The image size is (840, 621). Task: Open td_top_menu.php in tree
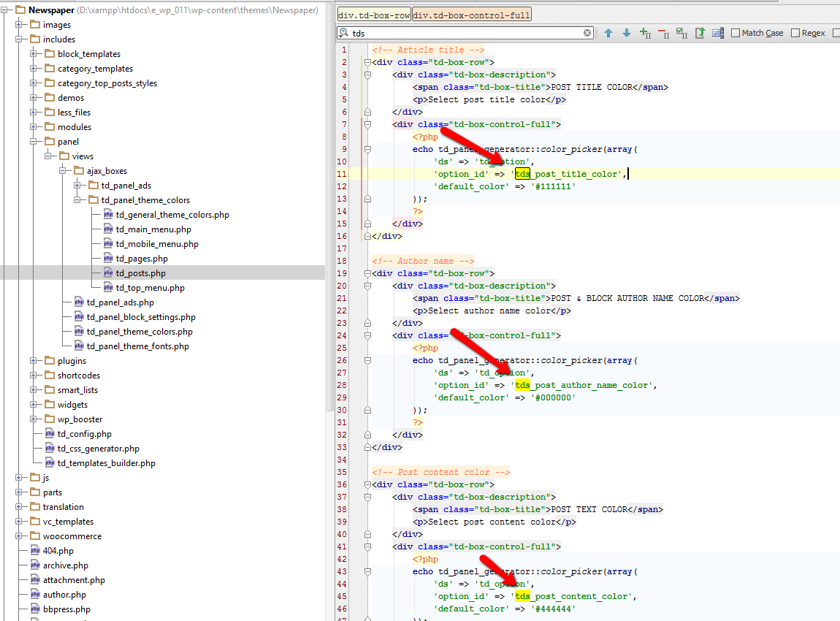click(150, 288)
